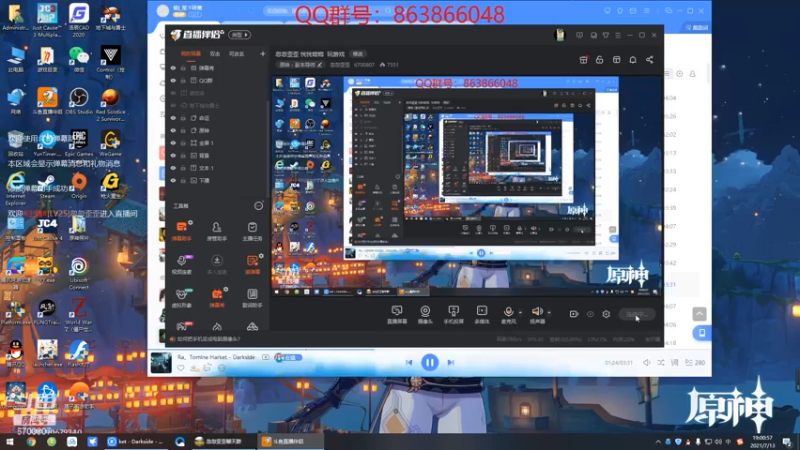
Task: Add a 直播屏幕 screen capture source
Action: (397, 314)
